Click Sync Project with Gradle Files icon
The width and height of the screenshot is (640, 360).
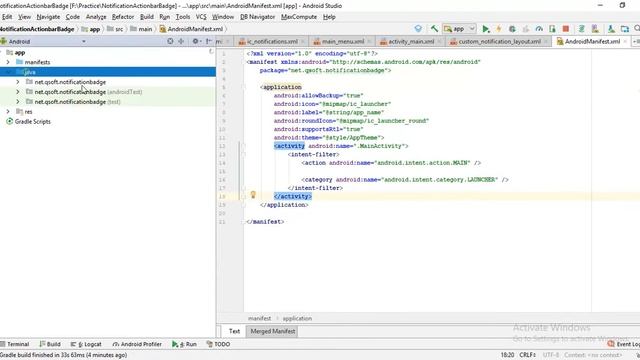[582, 29]
